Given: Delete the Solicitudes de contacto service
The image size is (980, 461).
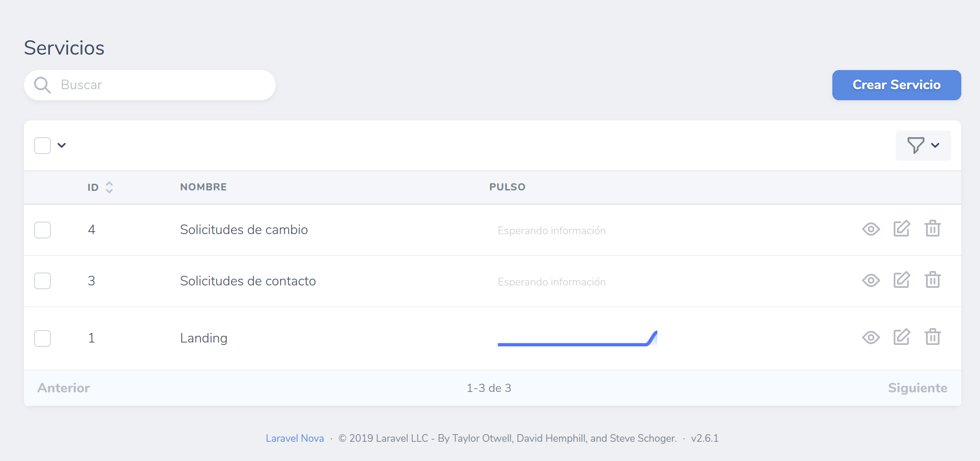Looking at the screenshot, I should (933, 280).
